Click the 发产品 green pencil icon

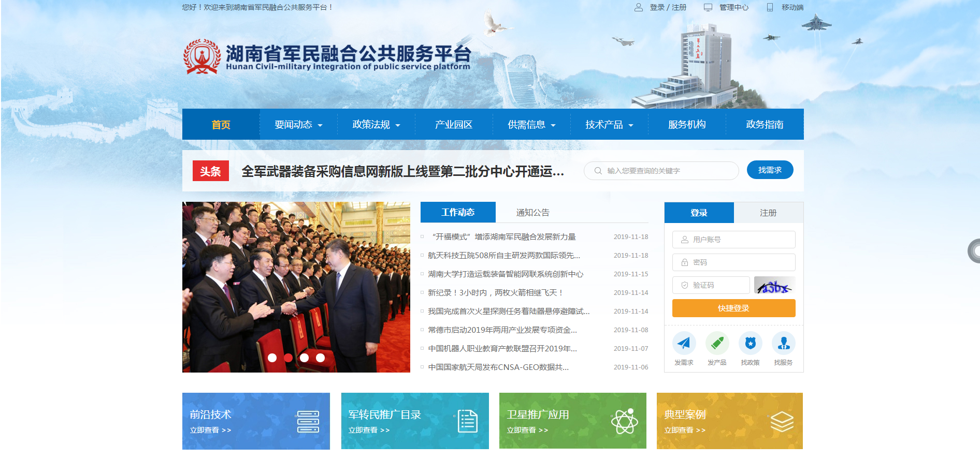(717, 343)
